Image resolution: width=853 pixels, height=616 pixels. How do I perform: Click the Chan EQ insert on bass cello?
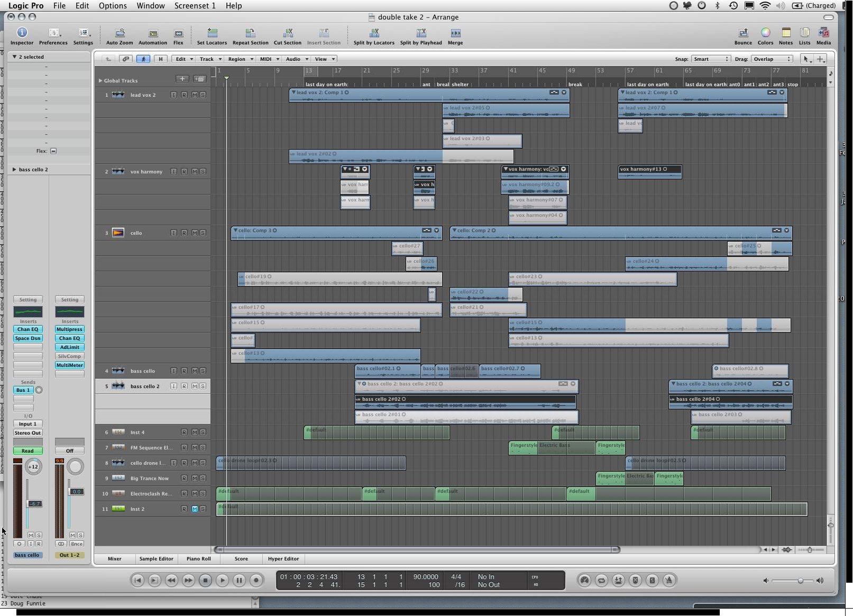tap(27, 329)
